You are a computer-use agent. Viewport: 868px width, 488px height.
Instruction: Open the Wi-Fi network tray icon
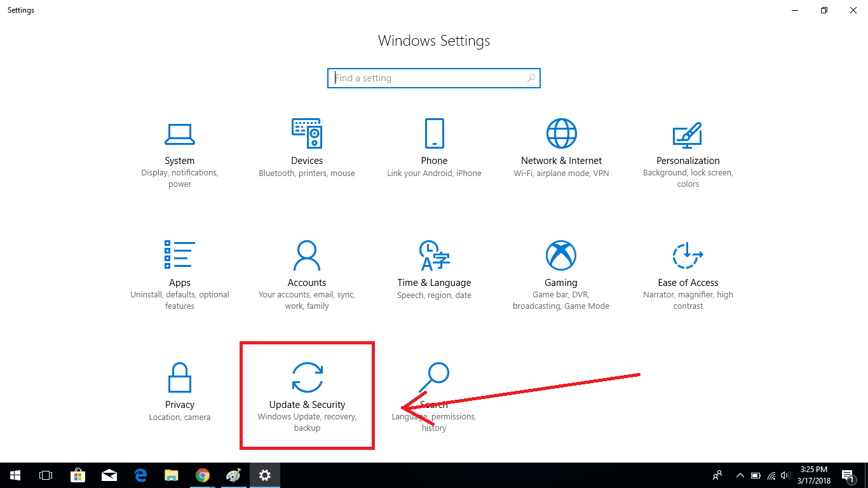[x=771, y=475]
